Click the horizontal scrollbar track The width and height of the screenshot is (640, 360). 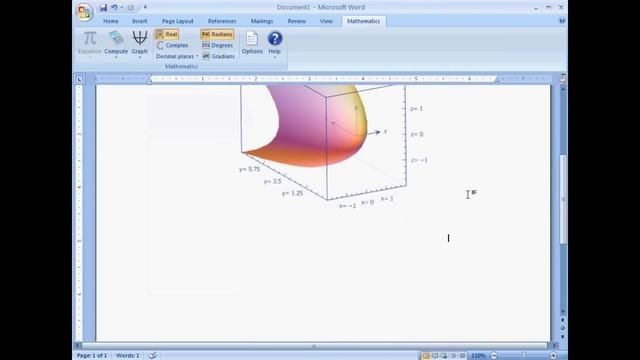point(314,346)
